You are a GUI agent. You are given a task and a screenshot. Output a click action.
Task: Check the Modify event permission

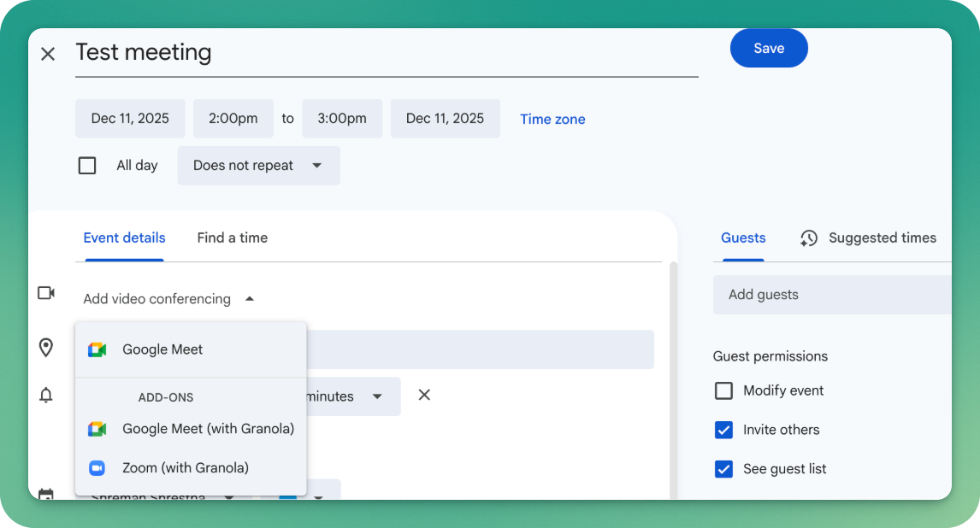[x=723, y=390]
